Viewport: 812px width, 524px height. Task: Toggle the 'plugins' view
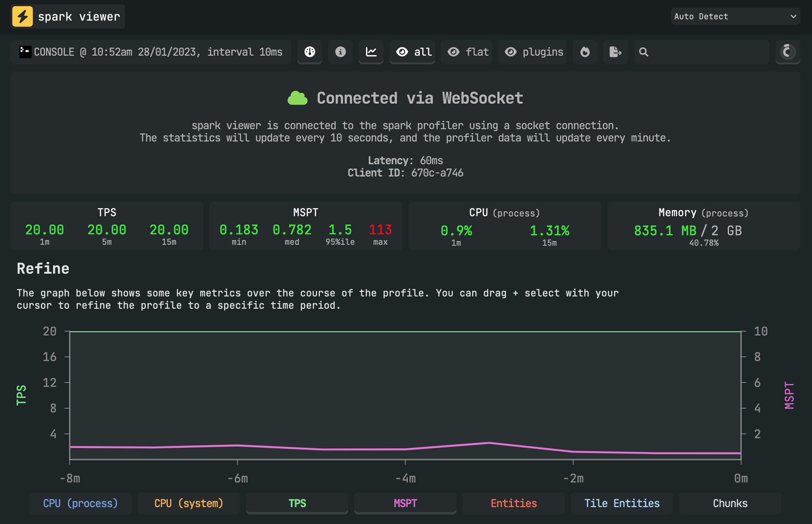532,52
